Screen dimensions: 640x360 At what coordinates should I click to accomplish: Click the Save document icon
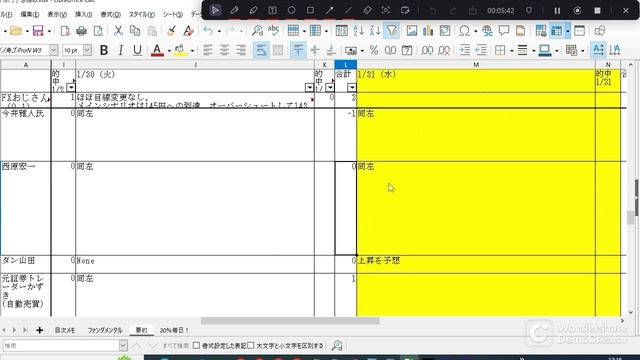(x=38, y=31)
